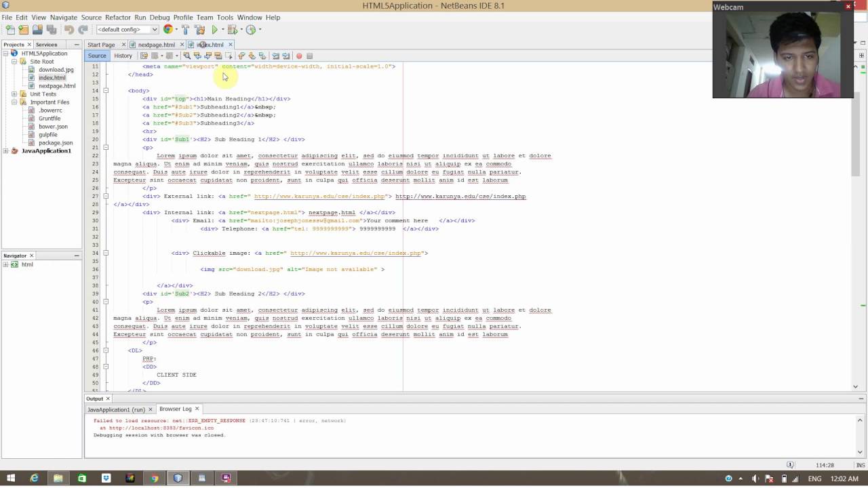Click the red record macro icon

coord(299,56)
